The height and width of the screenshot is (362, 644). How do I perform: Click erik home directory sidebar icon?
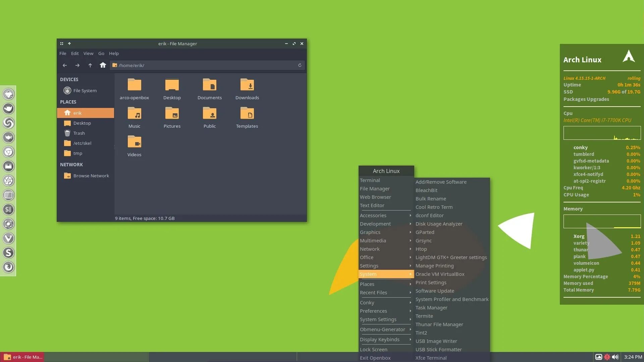(x=67, y=113)
